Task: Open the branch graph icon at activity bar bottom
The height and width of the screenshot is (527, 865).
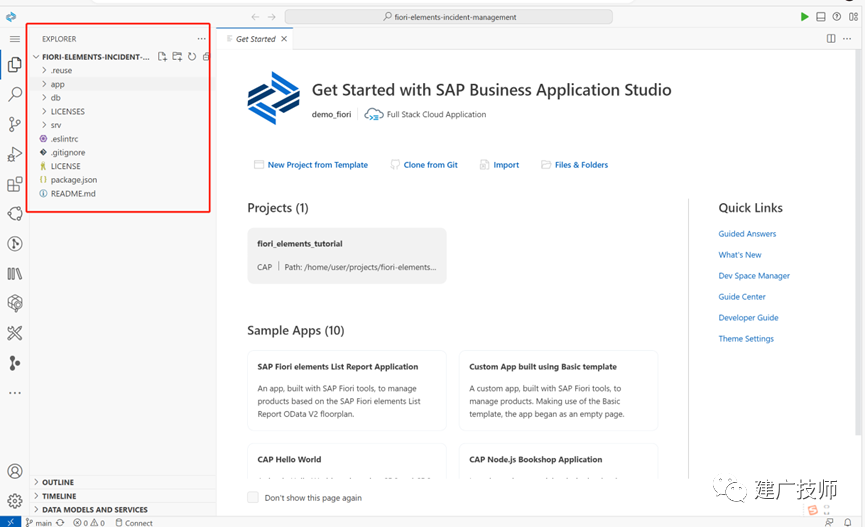Action: [15, 363]
